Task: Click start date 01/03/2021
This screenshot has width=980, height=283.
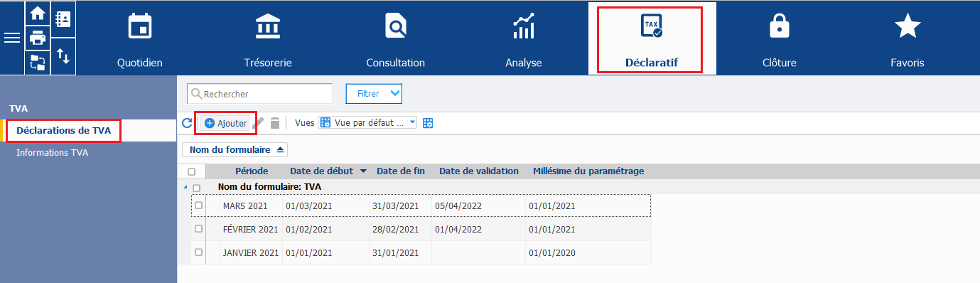Action: (x=308, y=205)
